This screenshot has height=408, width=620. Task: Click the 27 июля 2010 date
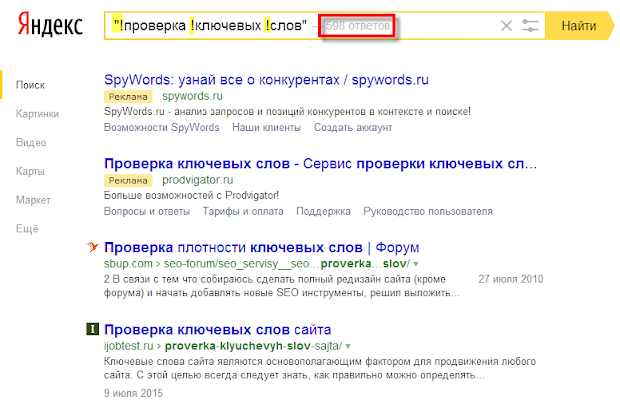coord(510,279)
